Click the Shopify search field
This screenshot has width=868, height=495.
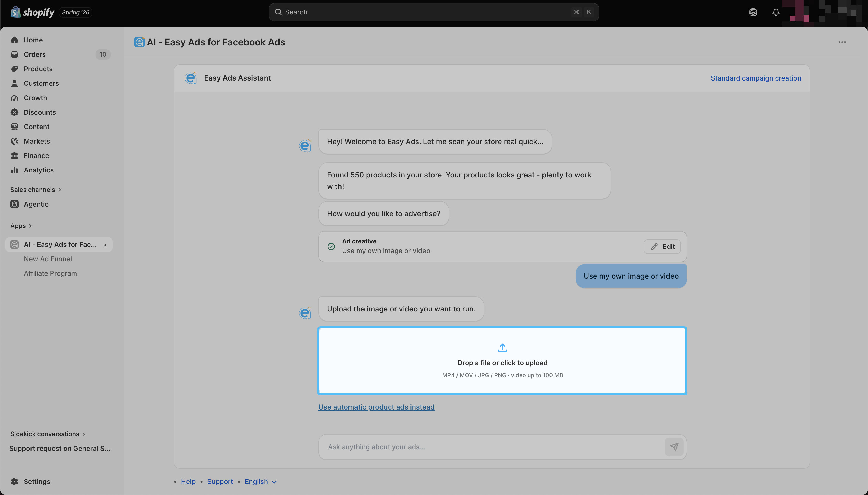tap(434, 12)
